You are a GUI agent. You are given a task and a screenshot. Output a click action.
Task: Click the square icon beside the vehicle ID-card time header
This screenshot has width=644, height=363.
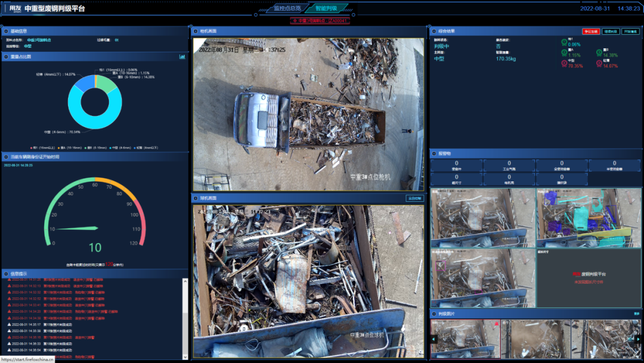tap(6, 157)
